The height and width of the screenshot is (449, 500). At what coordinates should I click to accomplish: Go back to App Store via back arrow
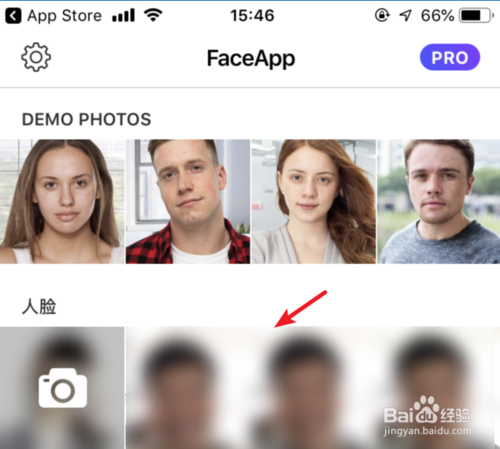(x=13, y=16)
